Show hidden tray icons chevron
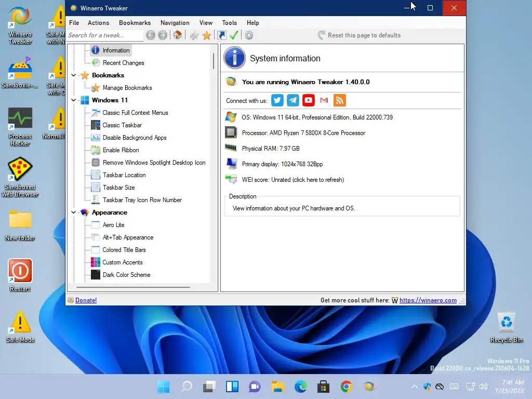 (x=414, y=387)
